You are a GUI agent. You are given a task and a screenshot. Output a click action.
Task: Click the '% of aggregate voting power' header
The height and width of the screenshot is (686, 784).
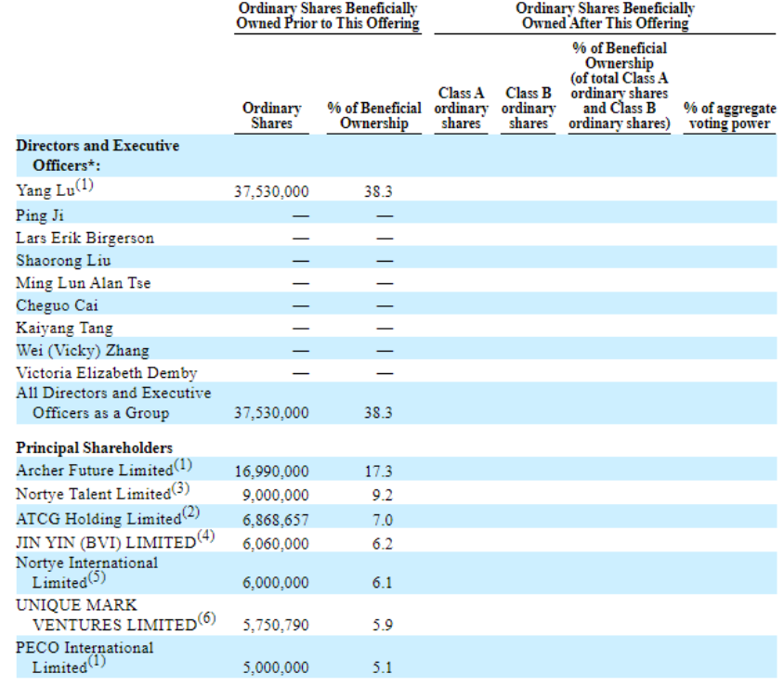coord(729,116)
